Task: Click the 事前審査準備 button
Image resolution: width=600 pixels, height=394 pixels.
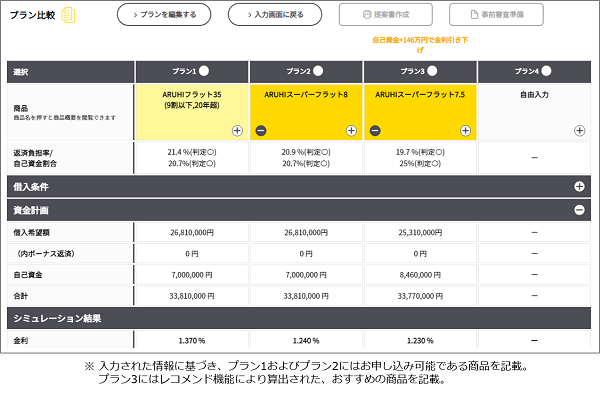Action: 496,15
